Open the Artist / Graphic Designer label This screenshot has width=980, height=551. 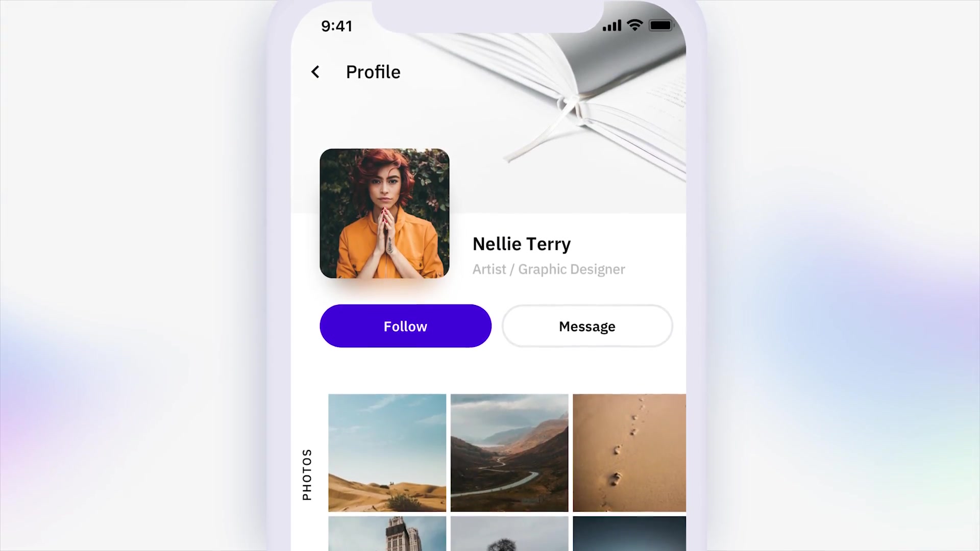[x=549, y=269]
